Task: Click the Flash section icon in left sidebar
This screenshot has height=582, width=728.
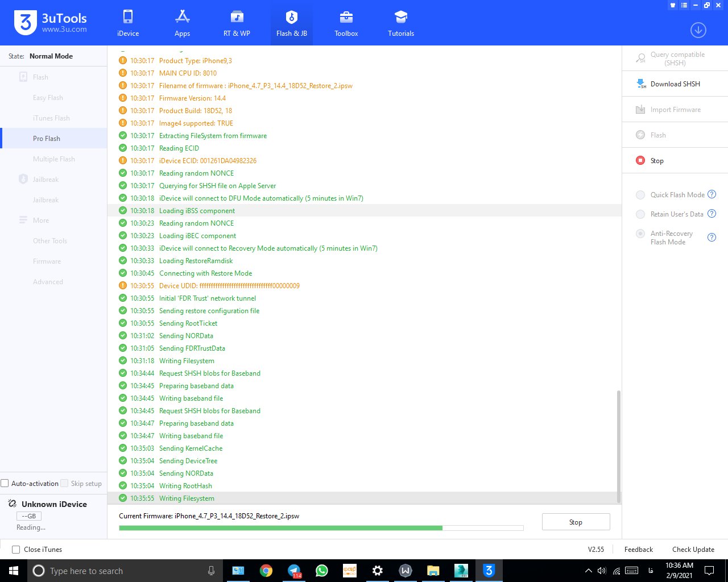Action: (x=23, y=77)
